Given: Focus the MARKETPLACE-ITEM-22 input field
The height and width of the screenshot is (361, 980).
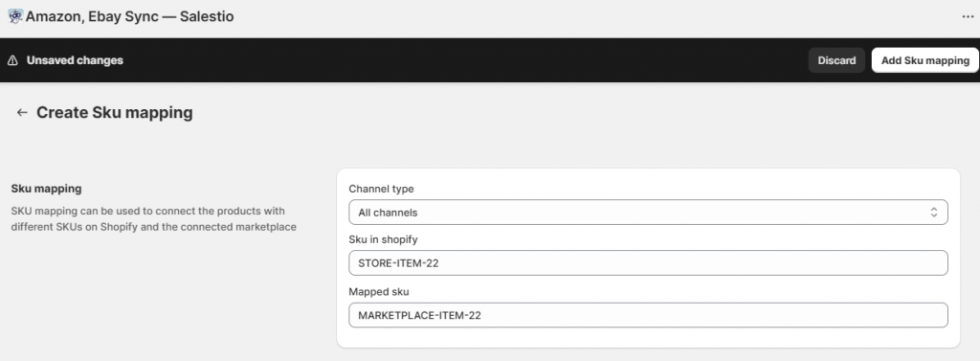Looking at the screenshot, I should pyautogui.click(x=648, y=315).
